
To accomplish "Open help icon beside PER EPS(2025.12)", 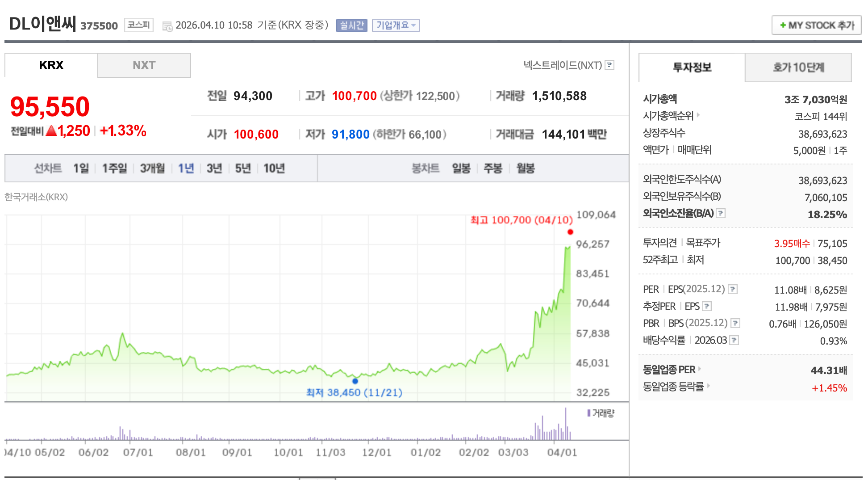I will coord(733,289).
